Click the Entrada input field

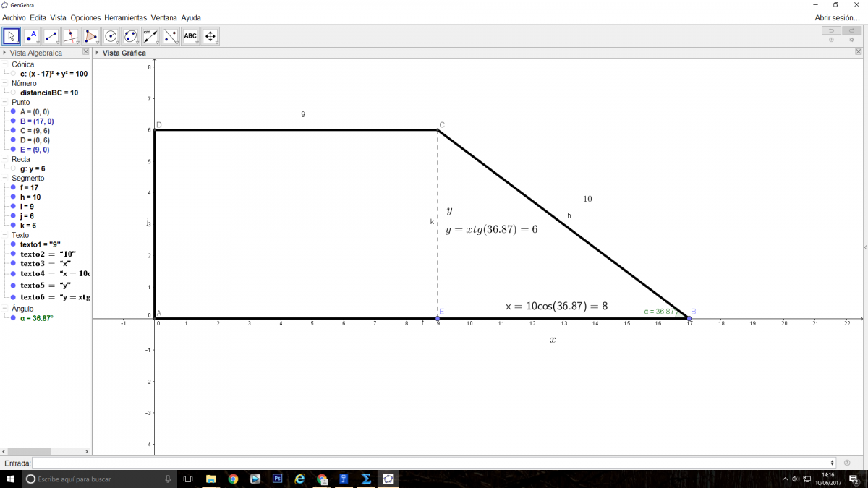[x=434, y=463]
